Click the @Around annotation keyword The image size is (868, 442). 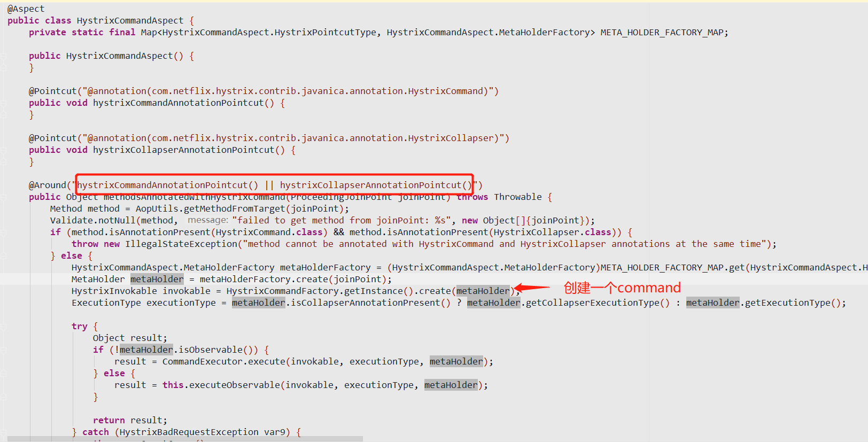47,185
